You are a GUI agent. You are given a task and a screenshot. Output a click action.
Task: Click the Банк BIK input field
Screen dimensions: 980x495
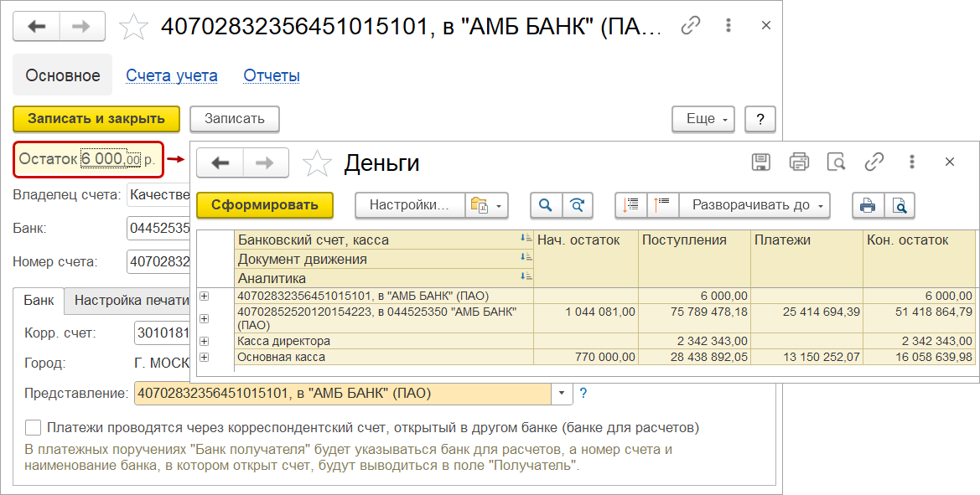pyautogui.click(x=158, y=228)
